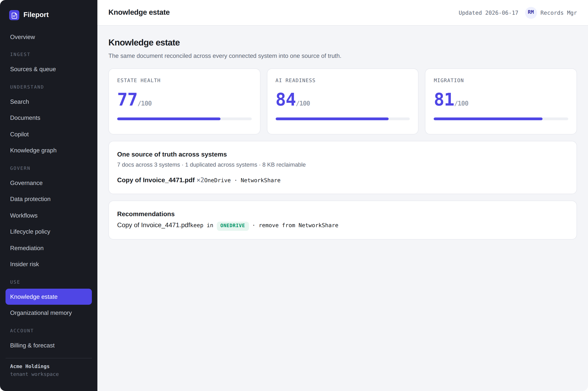588x391 pixels.
Task: Select the active Knowledge estate item
Action: (49, 297)
